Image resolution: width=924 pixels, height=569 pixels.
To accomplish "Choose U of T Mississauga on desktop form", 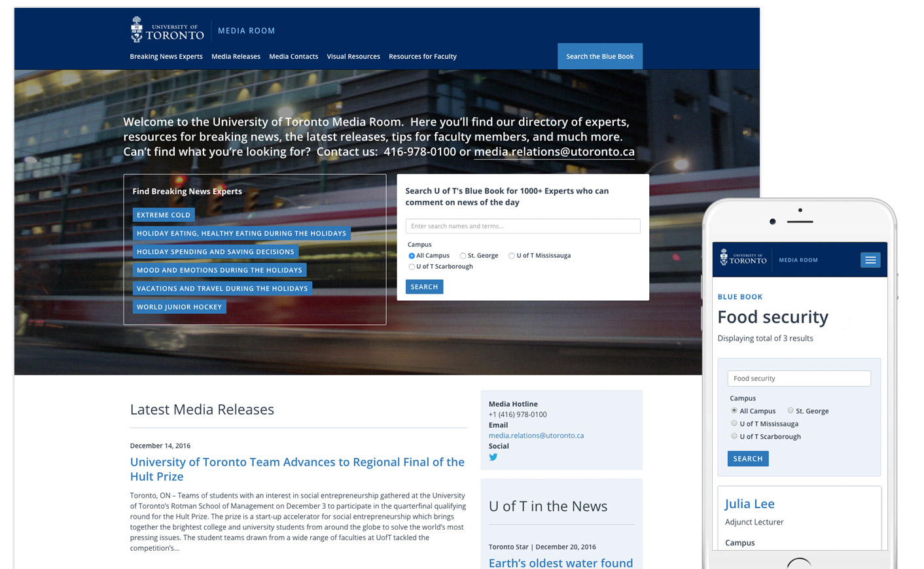I will [x=512, y=256].
